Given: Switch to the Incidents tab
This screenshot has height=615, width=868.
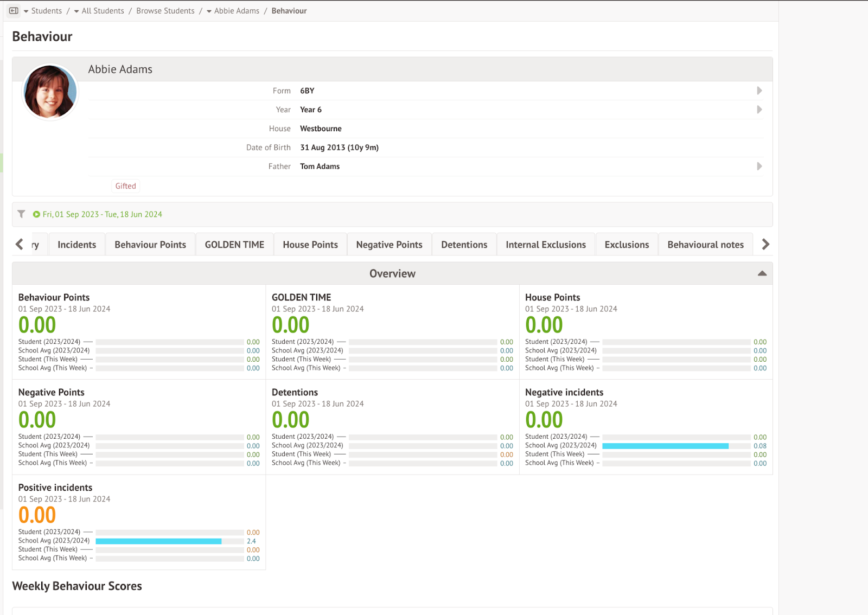Looking at the screenshot, I should coord(76,245).
